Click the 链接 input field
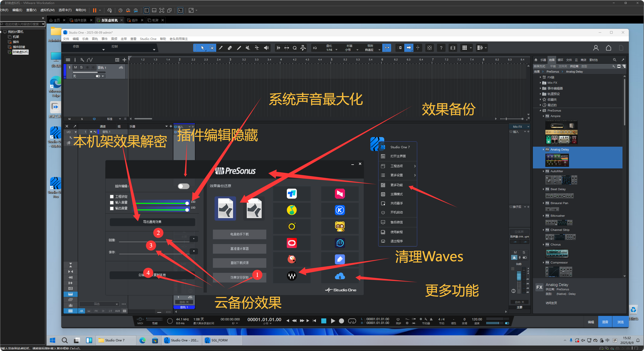The height and width of the screenshot is (351, 644). tap(154, 240)
